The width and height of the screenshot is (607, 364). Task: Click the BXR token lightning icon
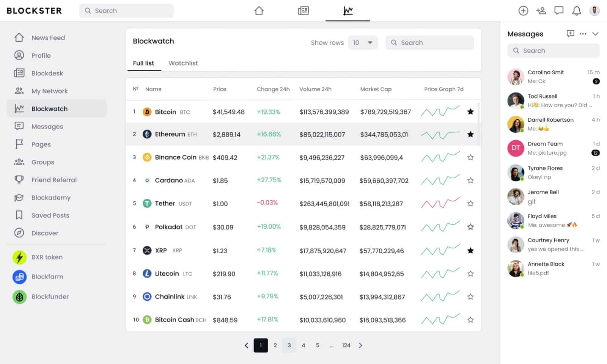19,257
